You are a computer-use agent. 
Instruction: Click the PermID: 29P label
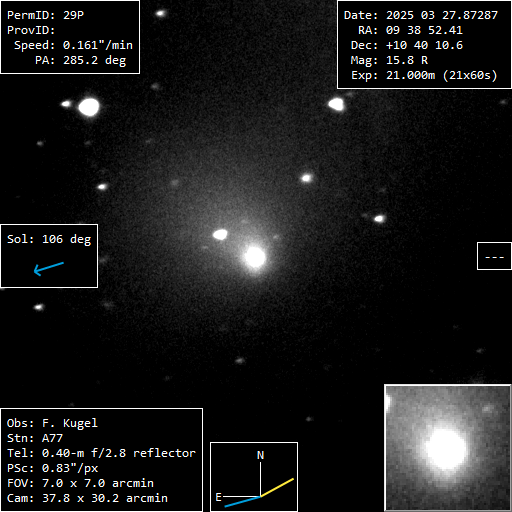(45, 15)
